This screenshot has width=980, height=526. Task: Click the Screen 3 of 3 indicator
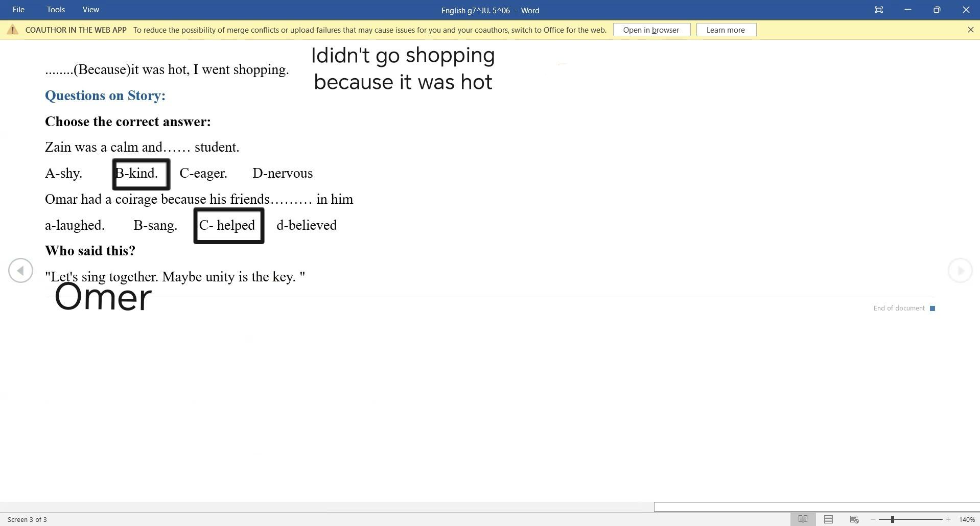[x=27, y=519]
